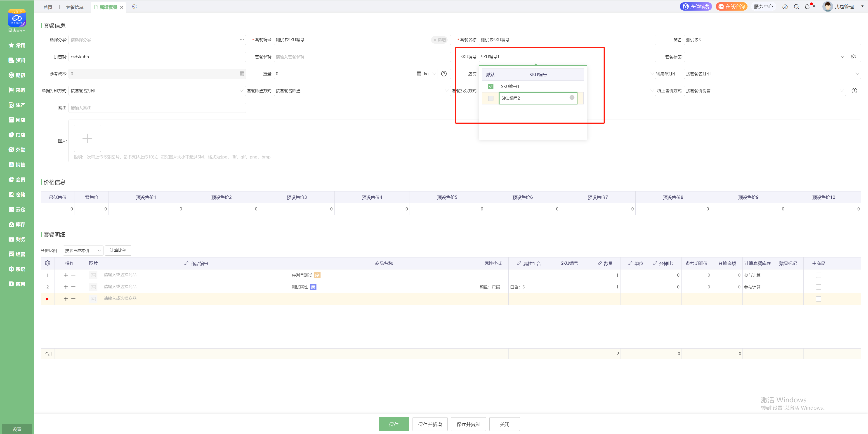Open the 期初 sidebar menu
Viewport: 868px width, 434px height.
[x=17, y=75]
